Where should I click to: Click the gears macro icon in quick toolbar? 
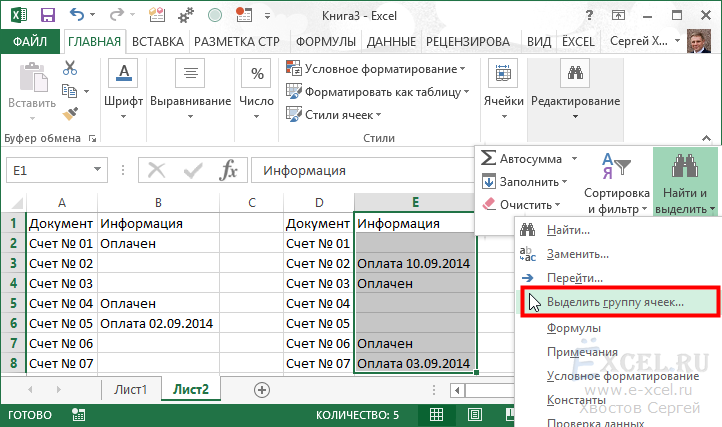186,15
